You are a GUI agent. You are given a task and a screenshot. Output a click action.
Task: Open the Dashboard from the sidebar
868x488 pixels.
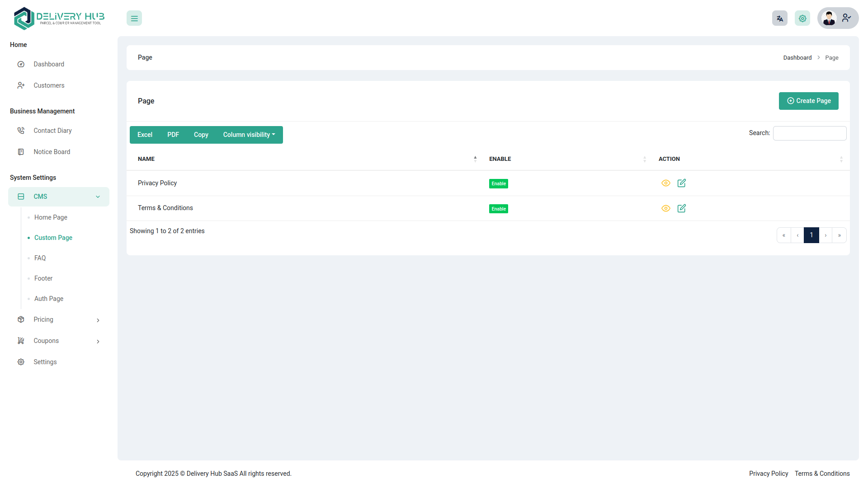tap(49, 64)
